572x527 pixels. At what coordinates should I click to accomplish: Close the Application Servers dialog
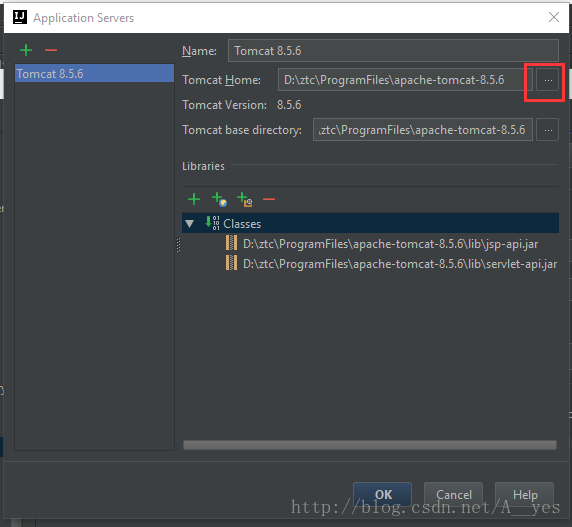coord(554,17)
